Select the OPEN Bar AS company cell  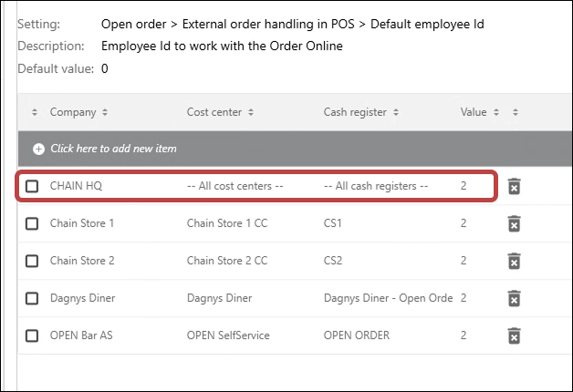coord(81,335)
